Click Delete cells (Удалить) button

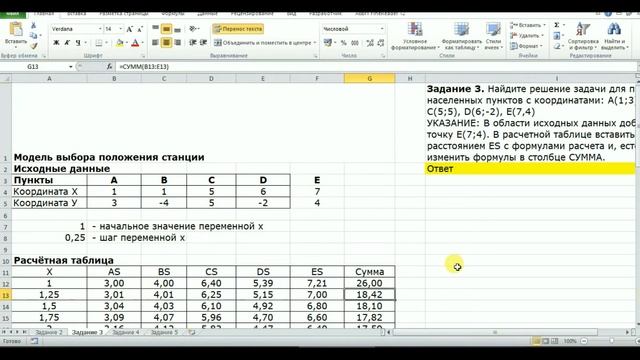527,36
